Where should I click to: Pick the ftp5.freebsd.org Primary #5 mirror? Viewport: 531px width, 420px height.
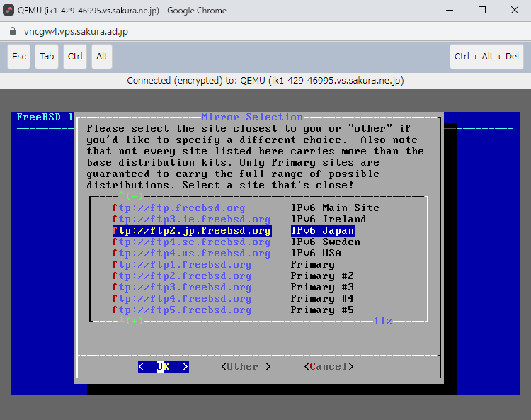[x=182, y=310]
